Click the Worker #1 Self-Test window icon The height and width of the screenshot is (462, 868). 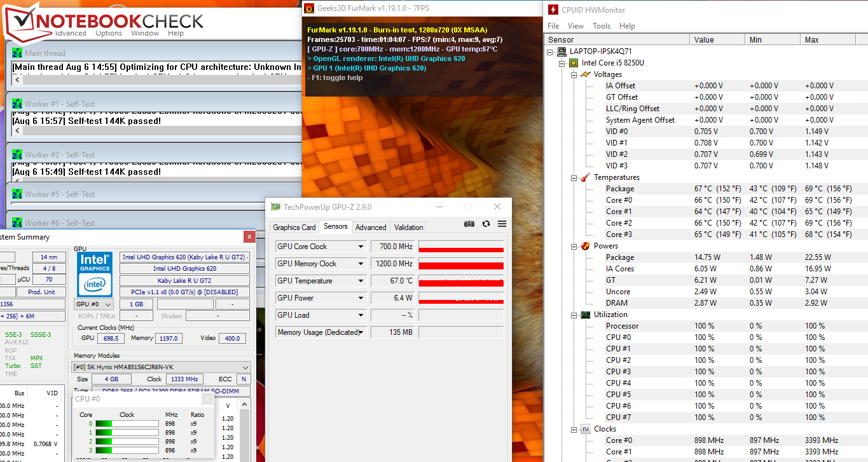coord(17,104)
